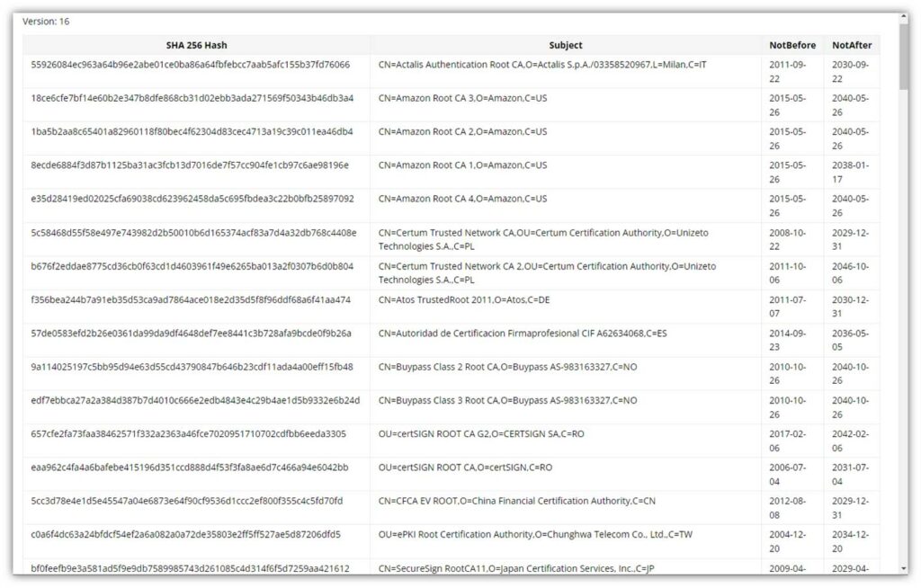Click the Amazon Root CA 4 subject
Image resolution: width=921 pixels, height=588 pixels.
pyautogui.click(x=462, y=199)
